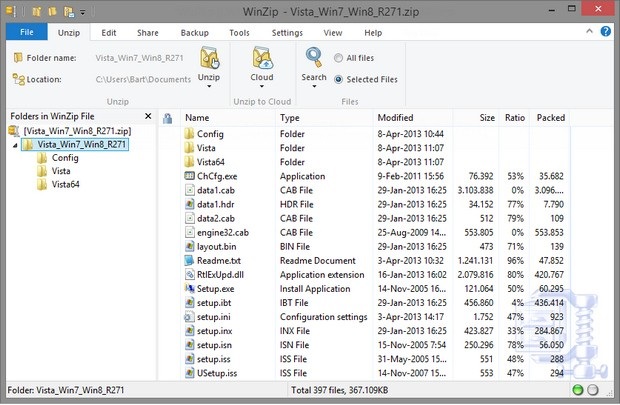The height and width of the screenshot is (405, 620).
Task: Click the data2.cab file icon
Action: pyautogui.click(x=190, y=218)
